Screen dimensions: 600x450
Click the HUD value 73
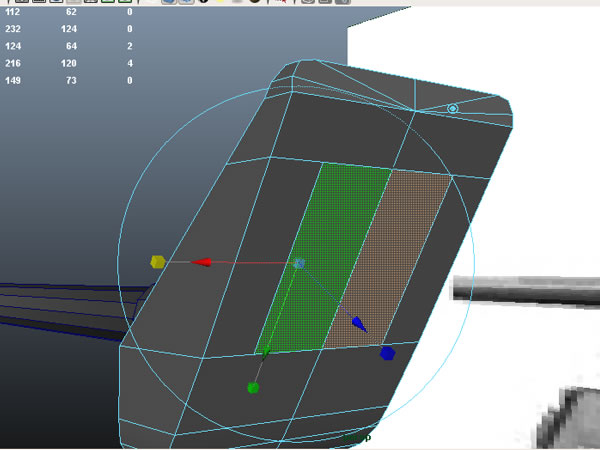coord(71,81)
